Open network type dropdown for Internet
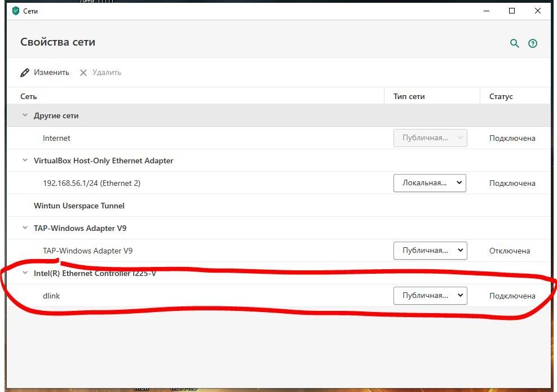The height and width of the screenshot is (392, 557). tap(430, 137)
